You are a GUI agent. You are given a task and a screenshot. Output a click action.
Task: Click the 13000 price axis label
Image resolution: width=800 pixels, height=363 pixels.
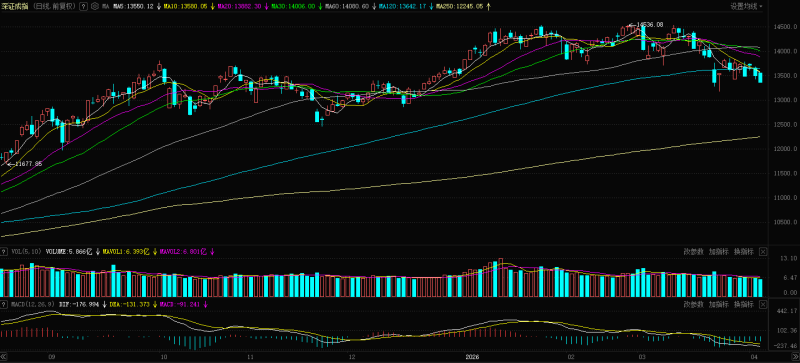(x=784, y=101)
